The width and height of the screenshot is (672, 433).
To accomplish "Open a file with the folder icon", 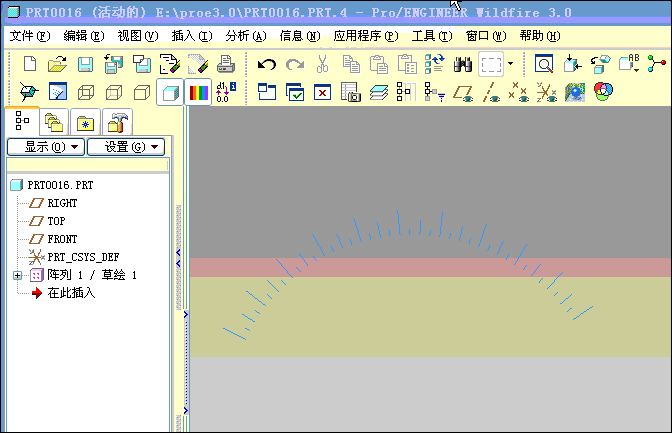I will [57, 64].
